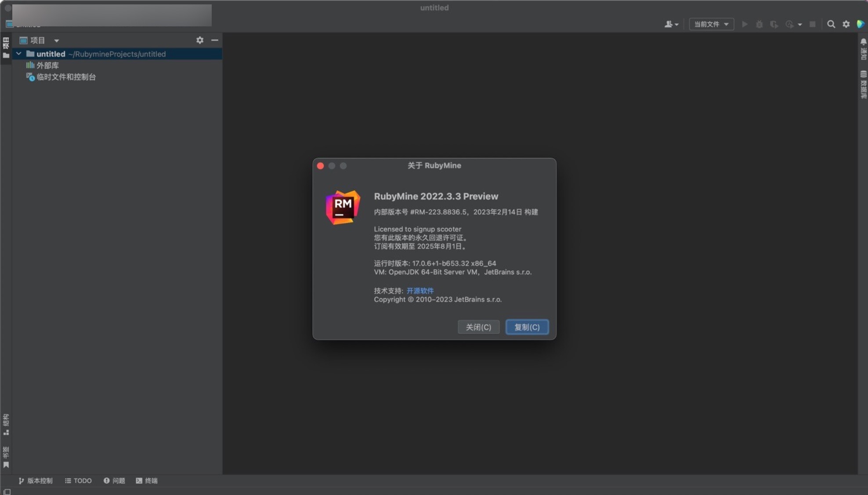
Task: Select the untitled project folder row
Action: click(x=117, y=54)
